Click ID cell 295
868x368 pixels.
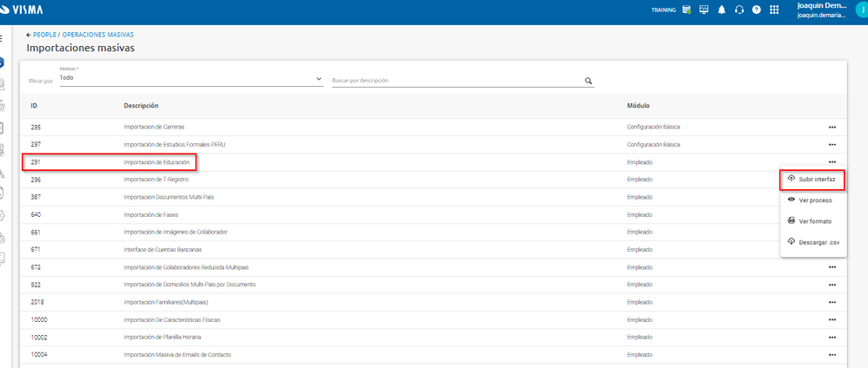[x=36, y=128]
